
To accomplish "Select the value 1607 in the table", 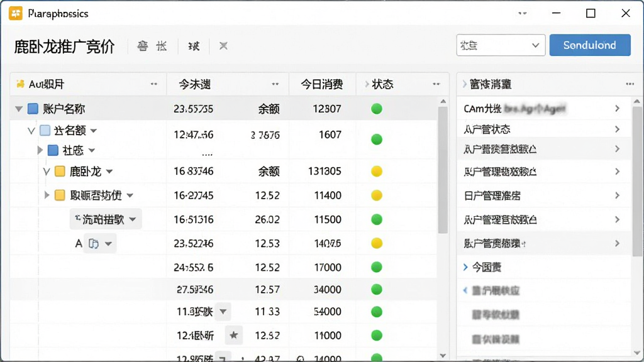I will 330,134.
